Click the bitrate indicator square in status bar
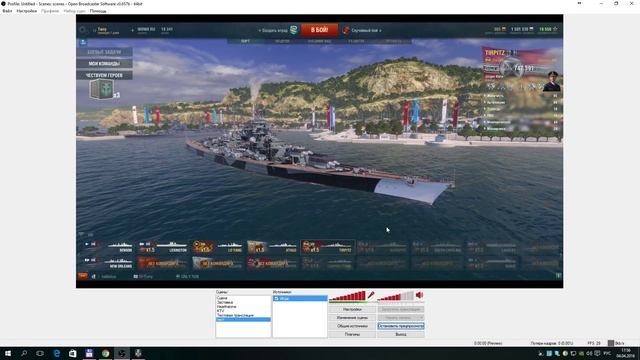The height and width of the screenshot is (360, 640). tap(611, 343)
